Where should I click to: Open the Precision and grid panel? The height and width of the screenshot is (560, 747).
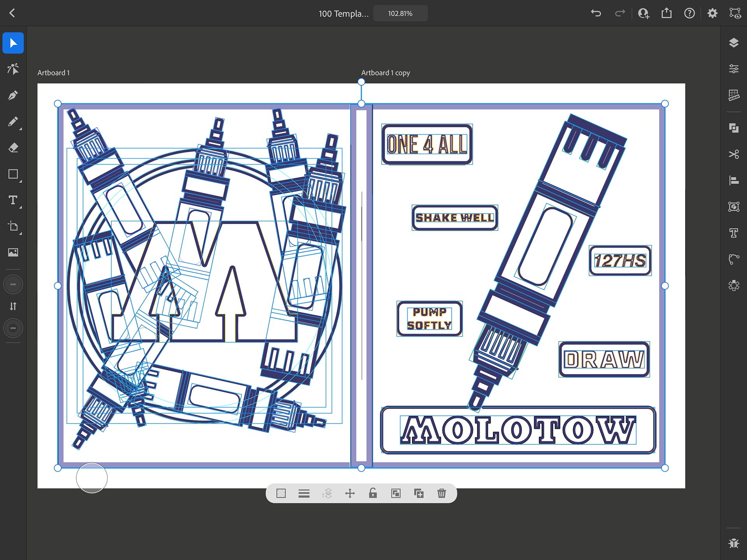[734, 95]
